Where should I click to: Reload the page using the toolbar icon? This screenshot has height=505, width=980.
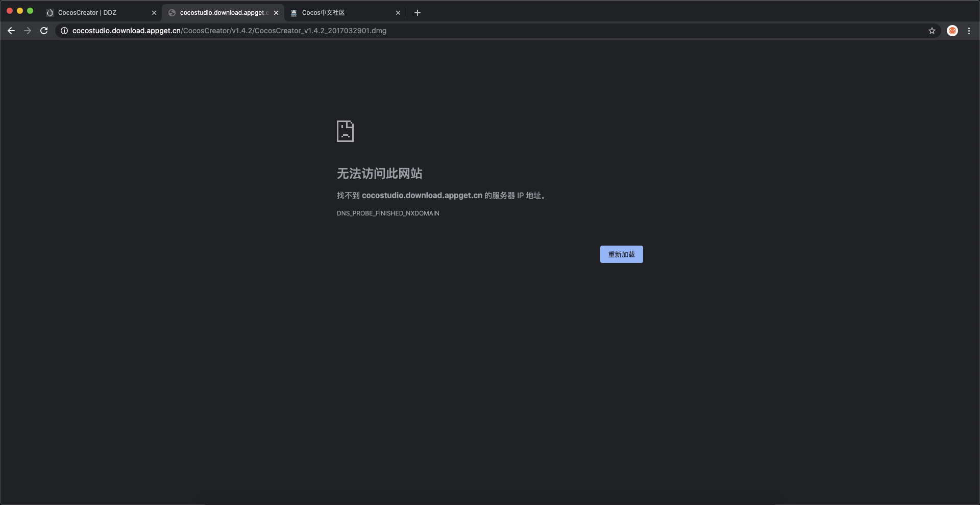pyautogui.click(x=44, y=31)
